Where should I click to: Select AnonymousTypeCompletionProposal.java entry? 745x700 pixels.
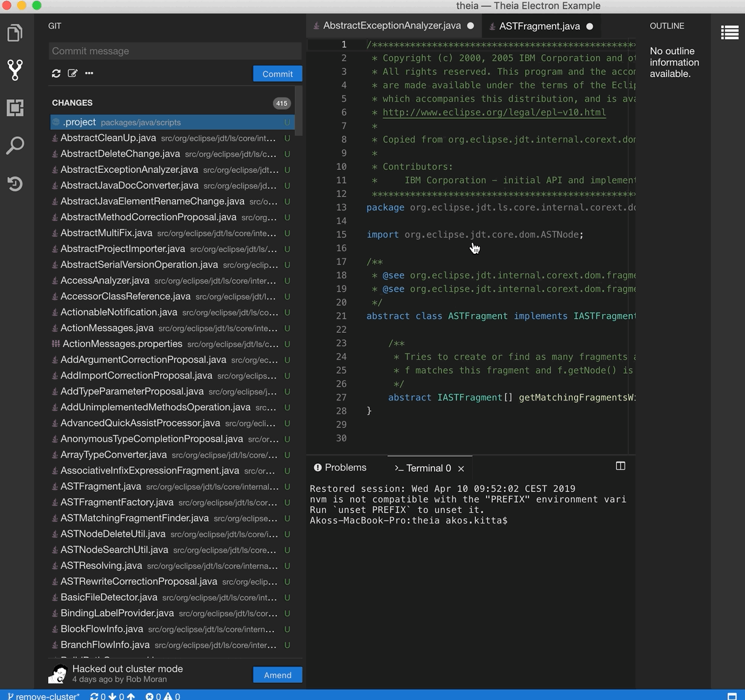point(172,439)
